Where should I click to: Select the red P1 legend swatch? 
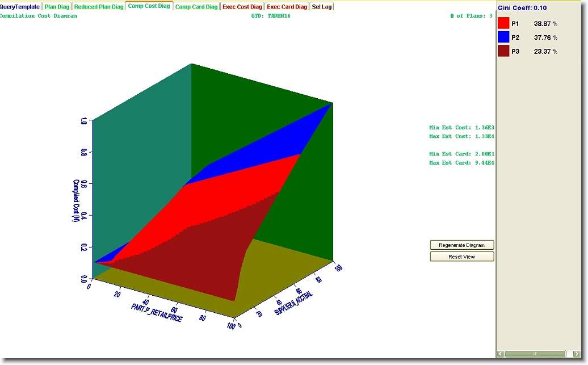pyautogui.click(x=503, y=24)
